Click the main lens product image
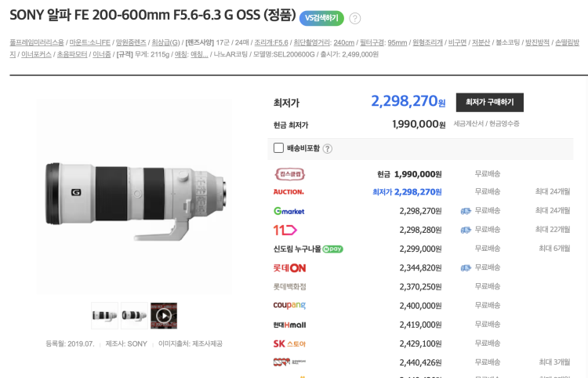 point(133,192)
